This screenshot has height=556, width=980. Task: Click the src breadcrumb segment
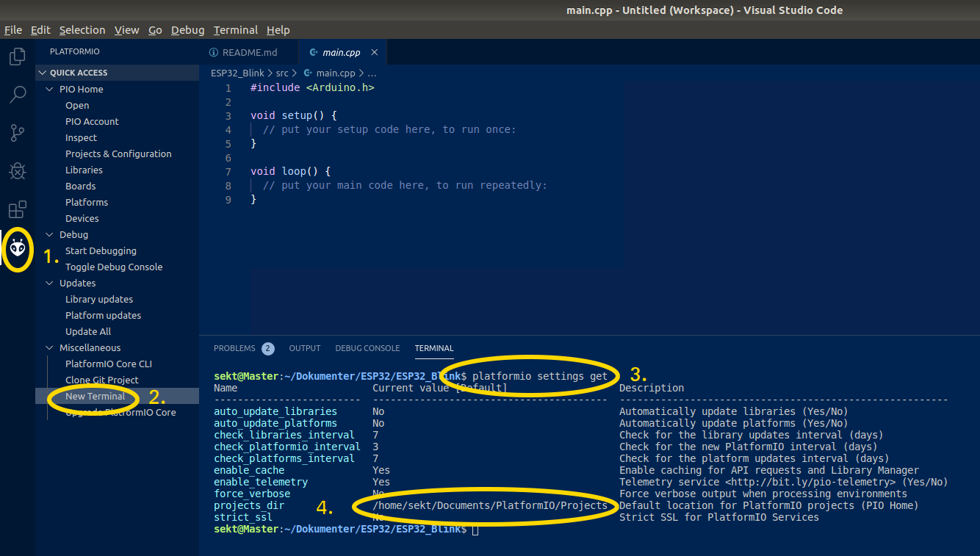tap(282, 73)
